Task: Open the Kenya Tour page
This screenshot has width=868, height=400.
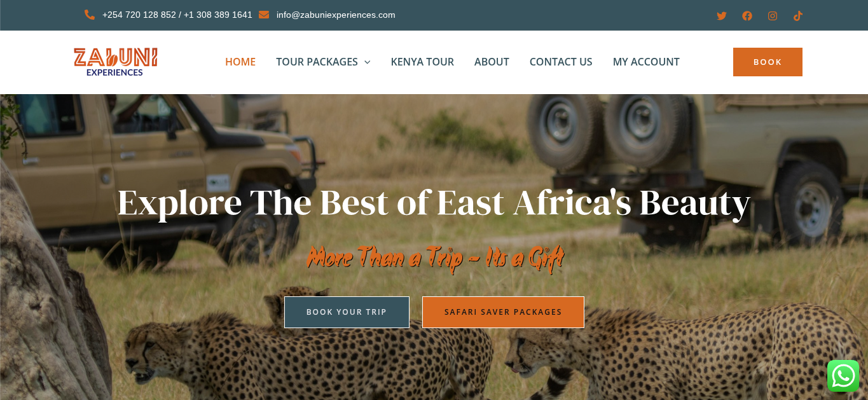Action: pyautogui.click(x=422, y=62)
